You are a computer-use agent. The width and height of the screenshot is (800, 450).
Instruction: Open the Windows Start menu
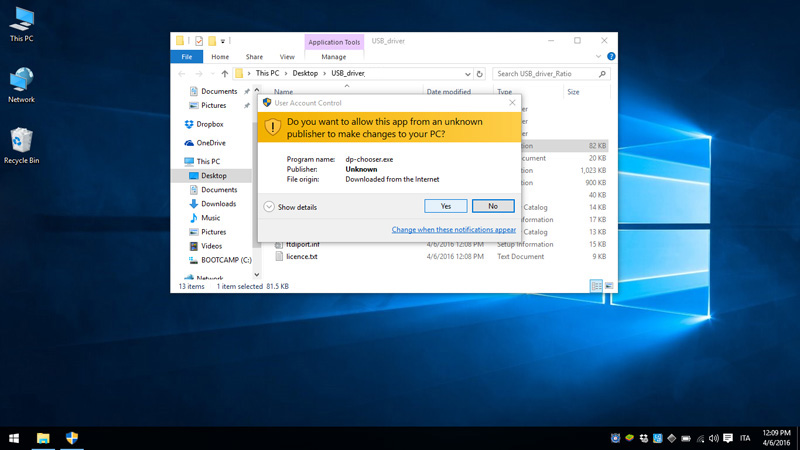pyautogui.click(x=14, y=438)
